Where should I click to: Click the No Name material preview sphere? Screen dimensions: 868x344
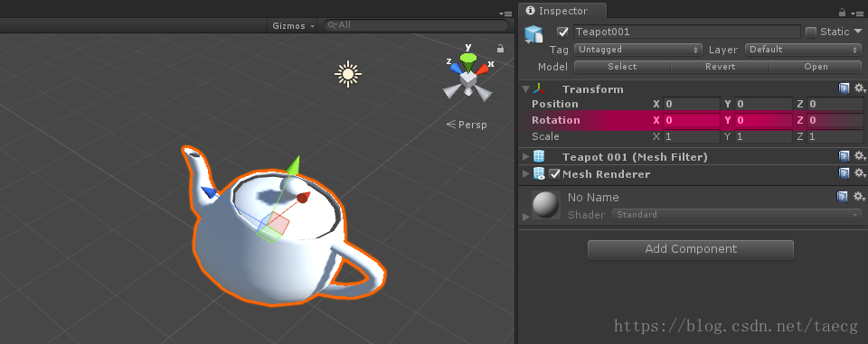click(x=546, y=205)
